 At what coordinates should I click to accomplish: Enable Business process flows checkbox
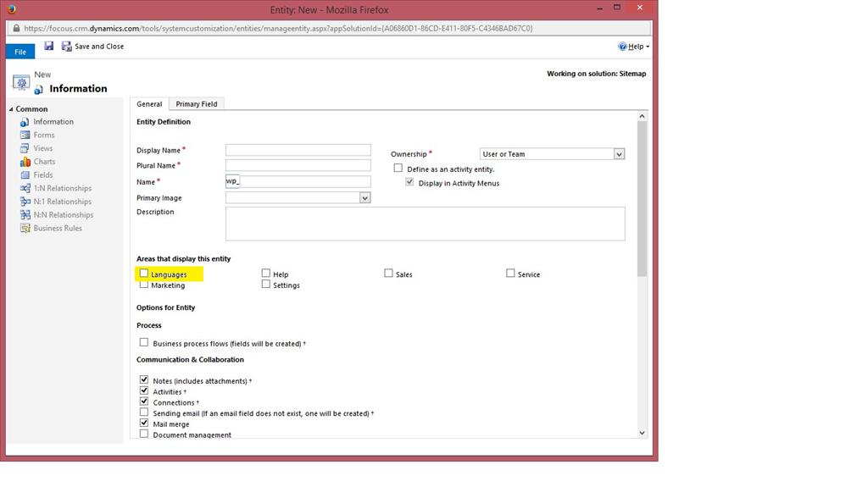point(144,342)
